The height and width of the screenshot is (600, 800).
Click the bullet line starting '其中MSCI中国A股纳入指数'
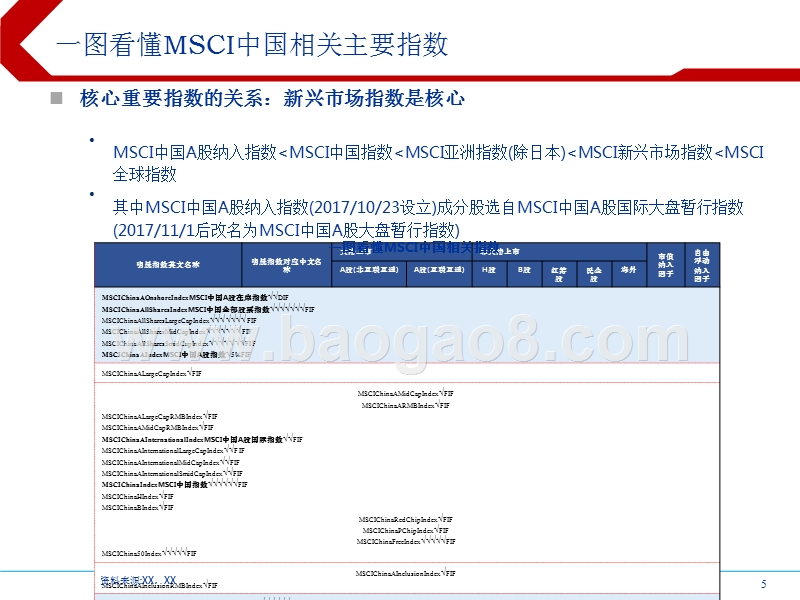pyautogui.click(x=428, y=207)
